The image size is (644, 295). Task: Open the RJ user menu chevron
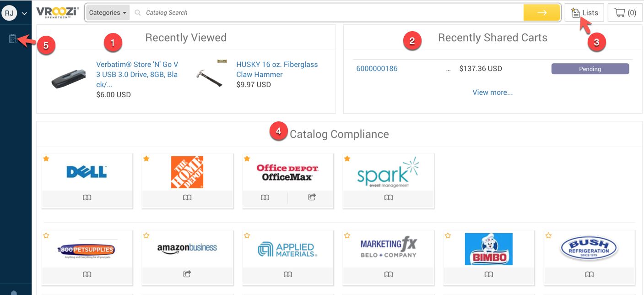pos(25,13)
